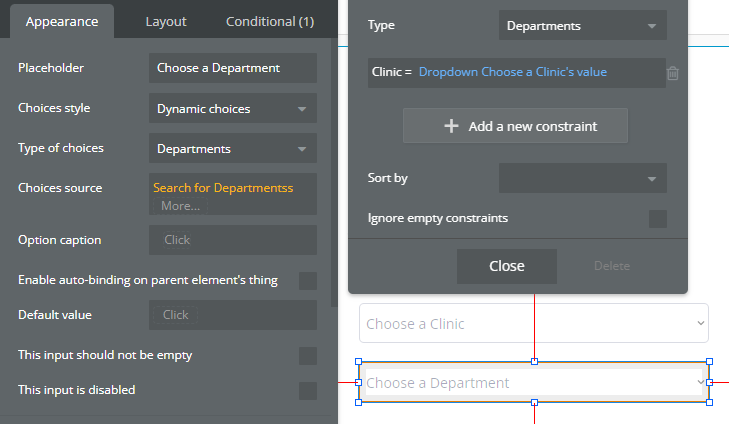Enable auto-binding on parent element's thing
729x424 pixels.
[x=308, y=281]
